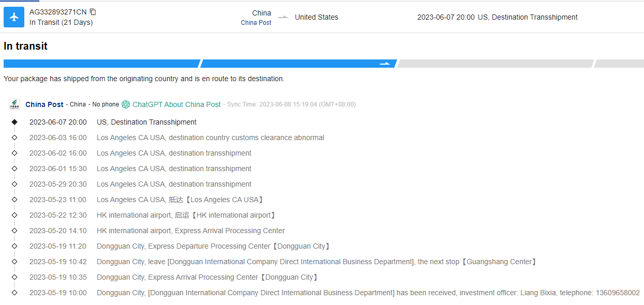Viewport: 644px width, 305px height.
Task: Click the "In Transit (21 Days)" status text
Action: 61,22
